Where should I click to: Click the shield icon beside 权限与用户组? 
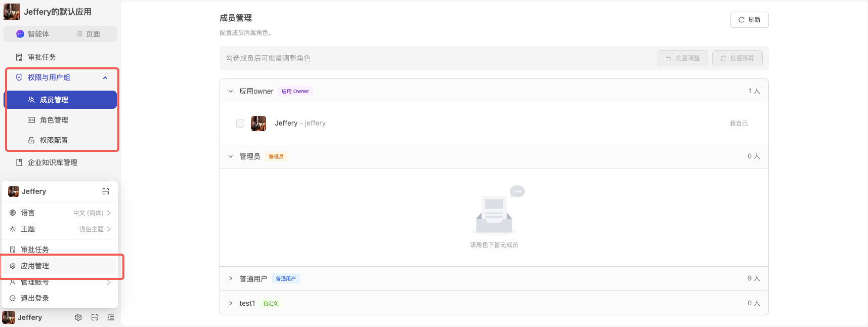click(x=19, y=77)
